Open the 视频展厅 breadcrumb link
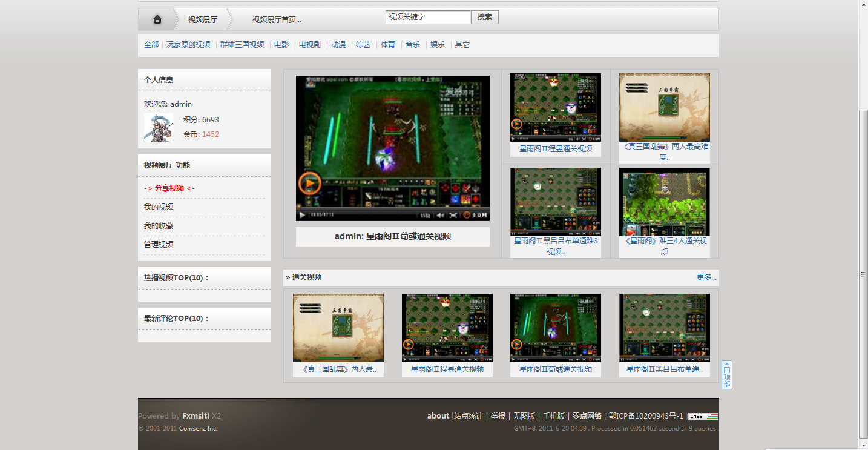Image resolution: width=868 pixels, height=450 pixels. point(202,19)
